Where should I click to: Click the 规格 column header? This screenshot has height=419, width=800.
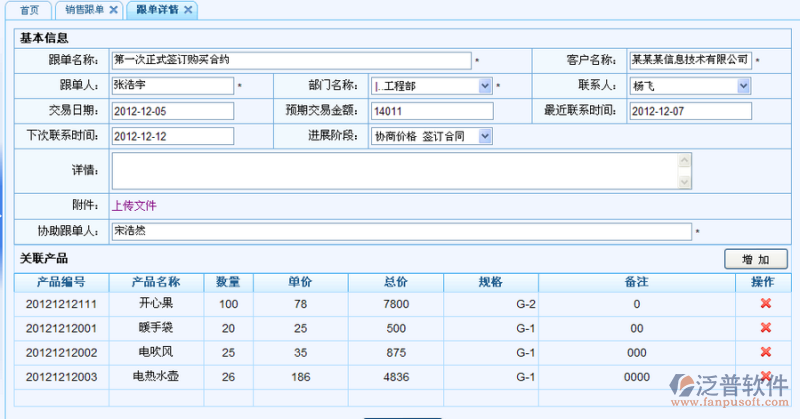491,282
